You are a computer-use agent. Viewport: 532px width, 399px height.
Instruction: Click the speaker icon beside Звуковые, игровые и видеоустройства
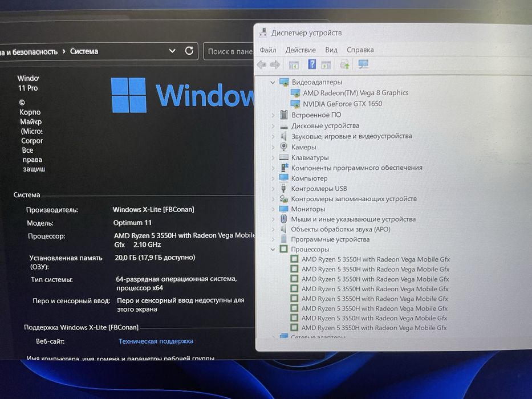[x=283, y=136]
